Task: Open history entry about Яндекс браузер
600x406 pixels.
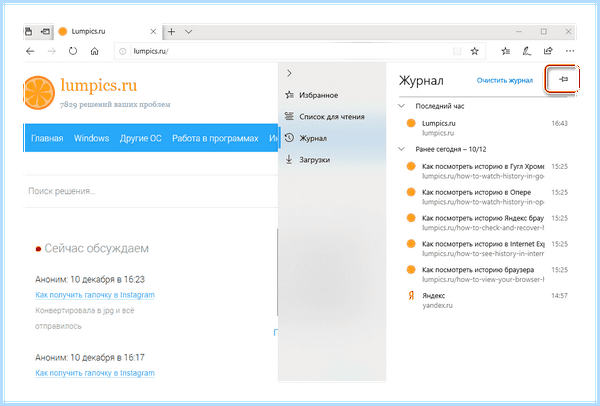Action: [x=487, y=223]
